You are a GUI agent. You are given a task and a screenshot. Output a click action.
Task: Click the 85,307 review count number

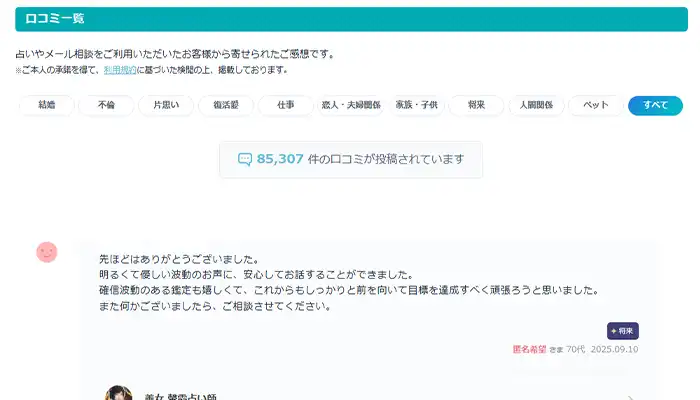[280, 159]
